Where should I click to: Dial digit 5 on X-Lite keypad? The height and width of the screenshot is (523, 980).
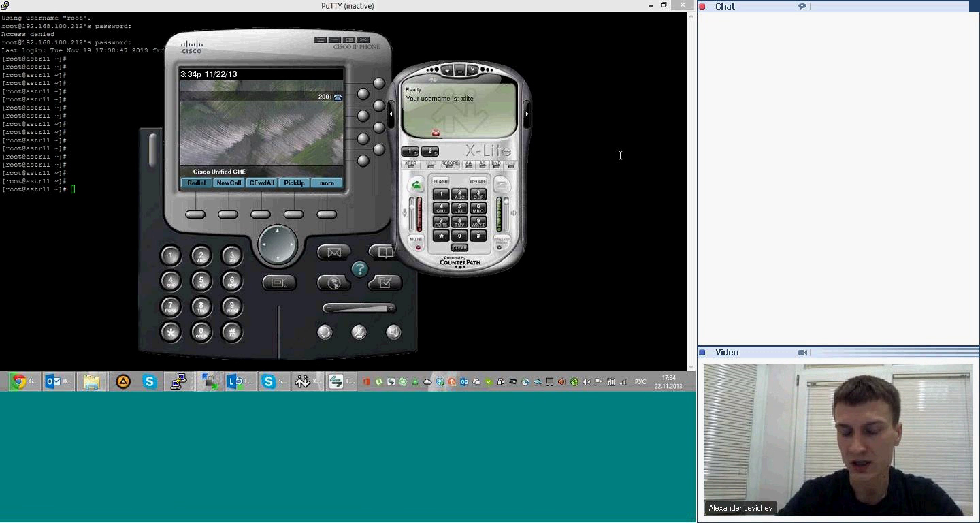[459, 208]
